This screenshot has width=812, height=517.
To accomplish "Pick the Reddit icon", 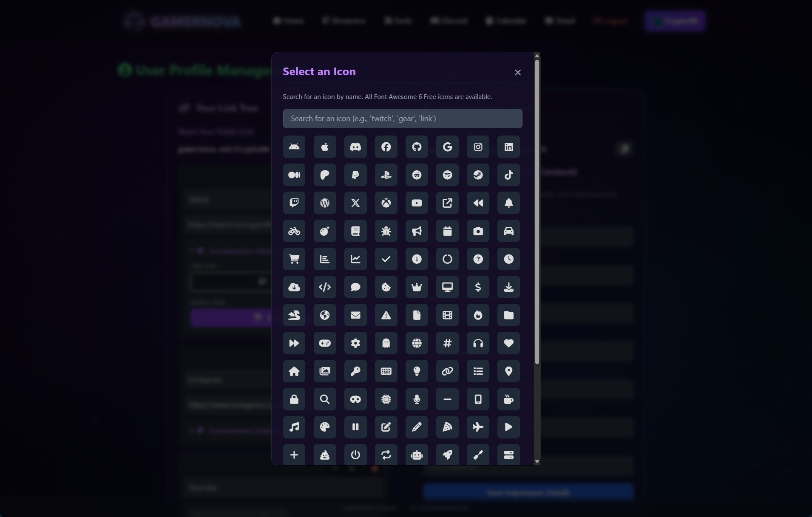I will [417, 175].
